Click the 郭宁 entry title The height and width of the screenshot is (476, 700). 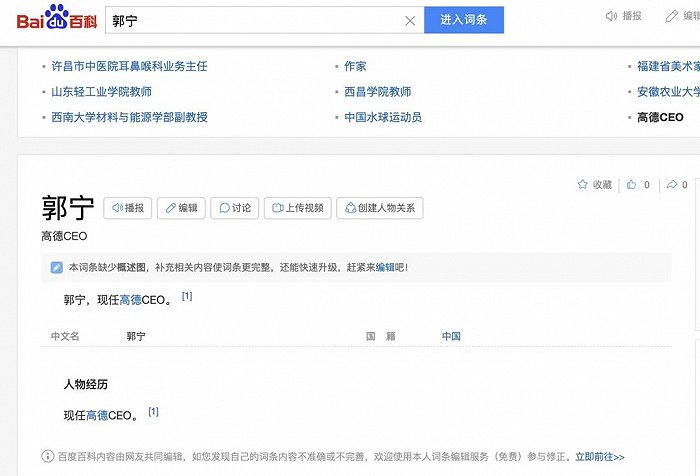pyautogui.click(x=68, y=208)
